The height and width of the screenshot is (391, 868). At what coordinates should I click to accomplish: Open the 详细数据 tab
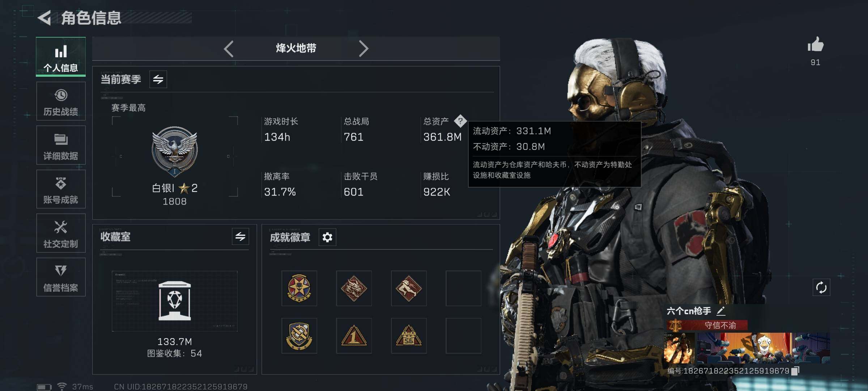pos(61,145)
